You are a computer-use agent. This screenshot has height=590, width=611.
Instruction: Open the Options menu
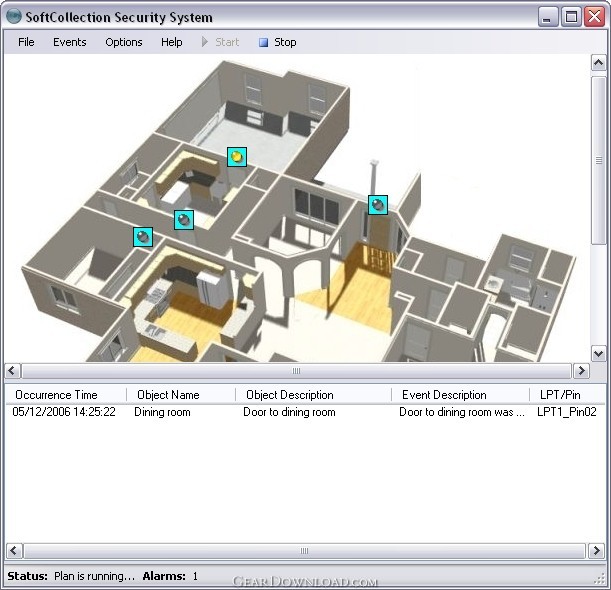click(x=124, y=42)
